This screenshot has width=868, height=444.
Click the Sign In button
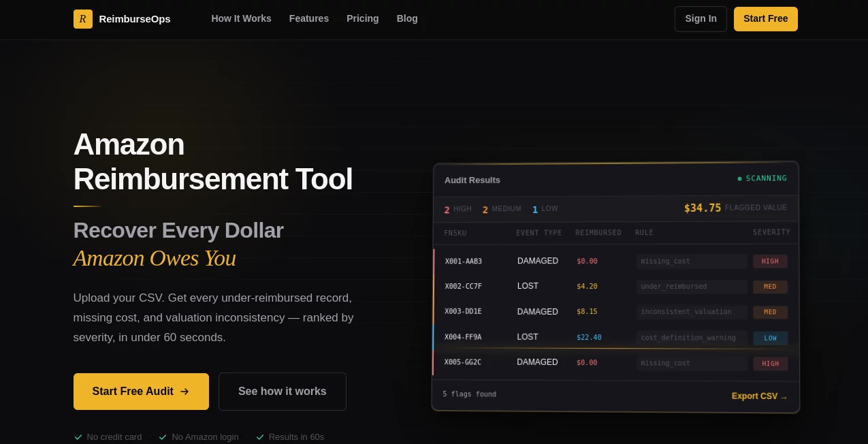701,19
